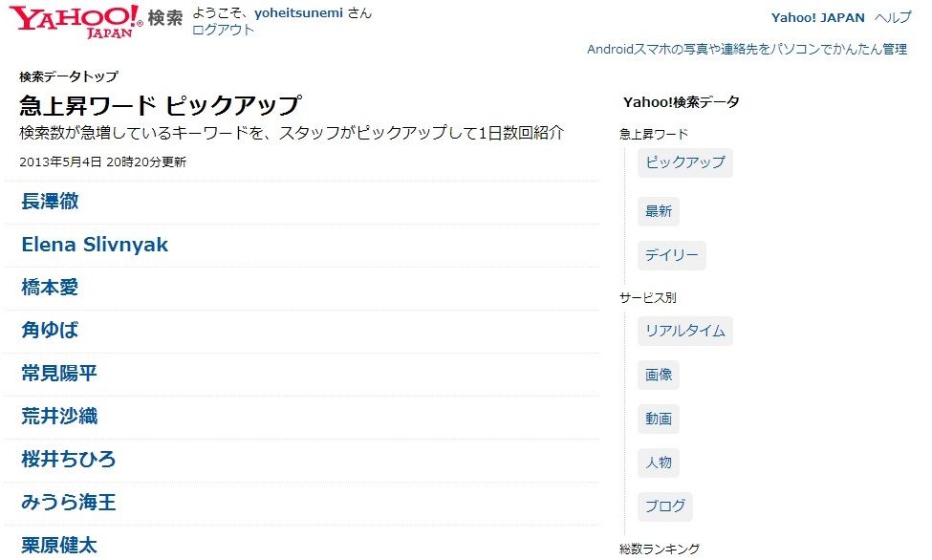Select the ピックアップ sidebar item
The width and height of the screenshot is (932, 560).
click(684, 162)
